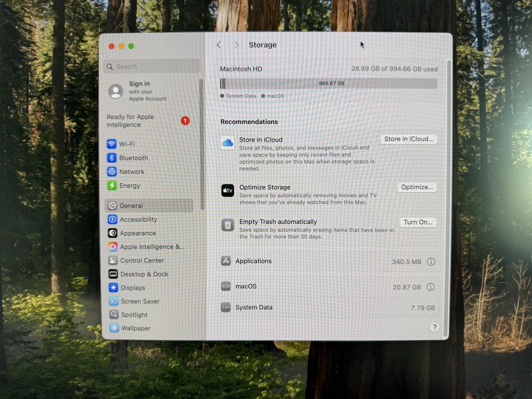Click the '28.99 GB of 994.66 GB used' text
The height and width of the screenshot is (399, 532).
394,69
